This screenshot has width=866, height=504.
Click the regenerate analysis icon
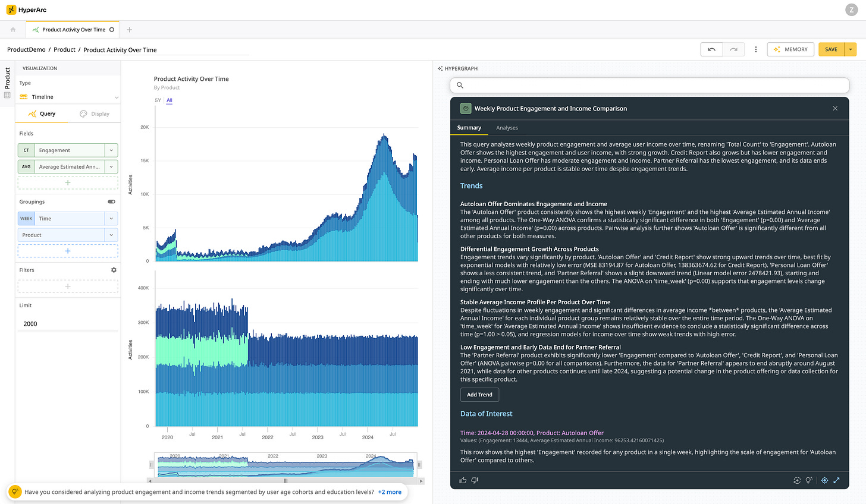pyautogui.click(x=797, y=480)
